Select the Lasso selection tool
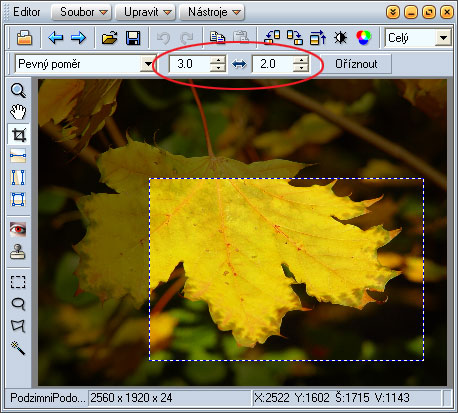458x413 pixels. 18,304
